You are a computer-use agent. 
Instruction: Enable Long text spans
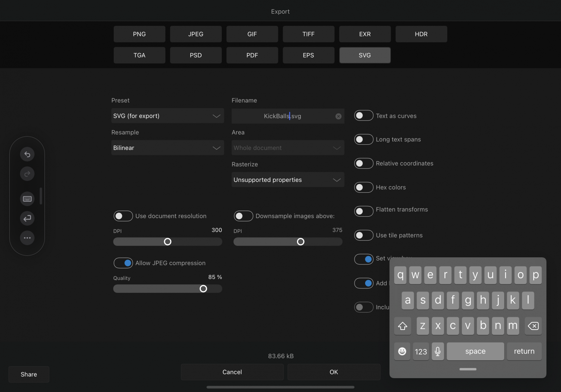364,140
